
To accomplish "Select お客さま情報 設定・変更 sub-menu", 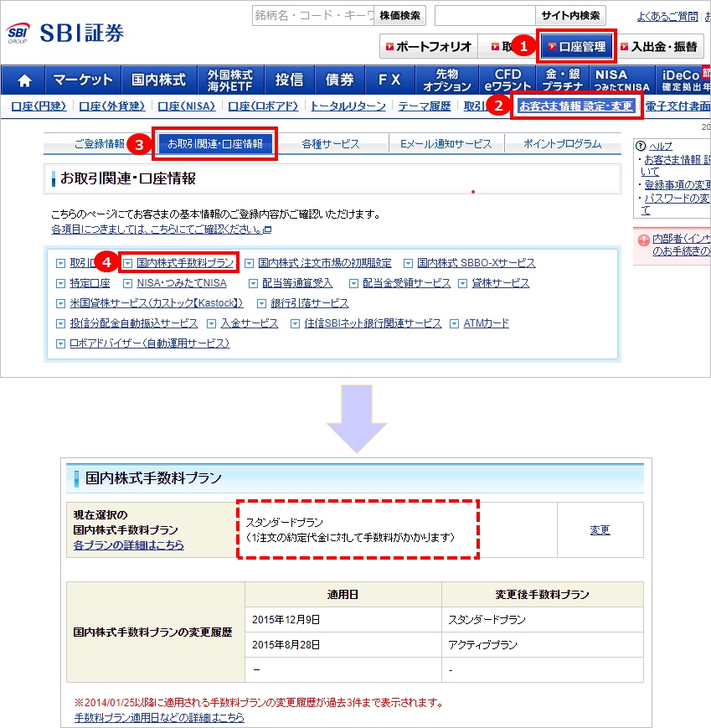I will [576, 106].
